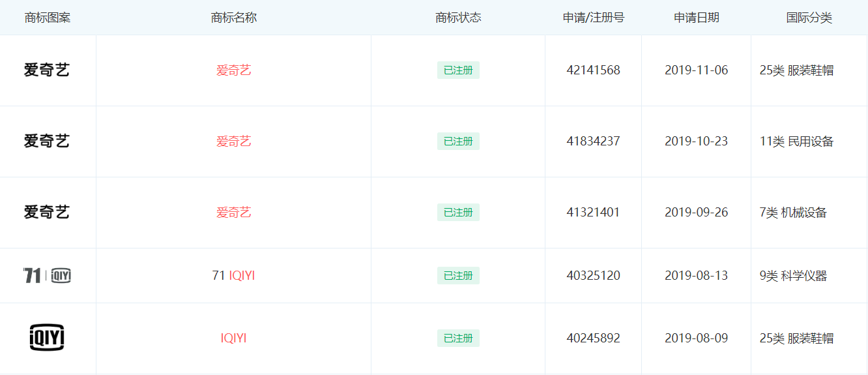
Task: Select registration number 42141568
Action: click(594, 70)
